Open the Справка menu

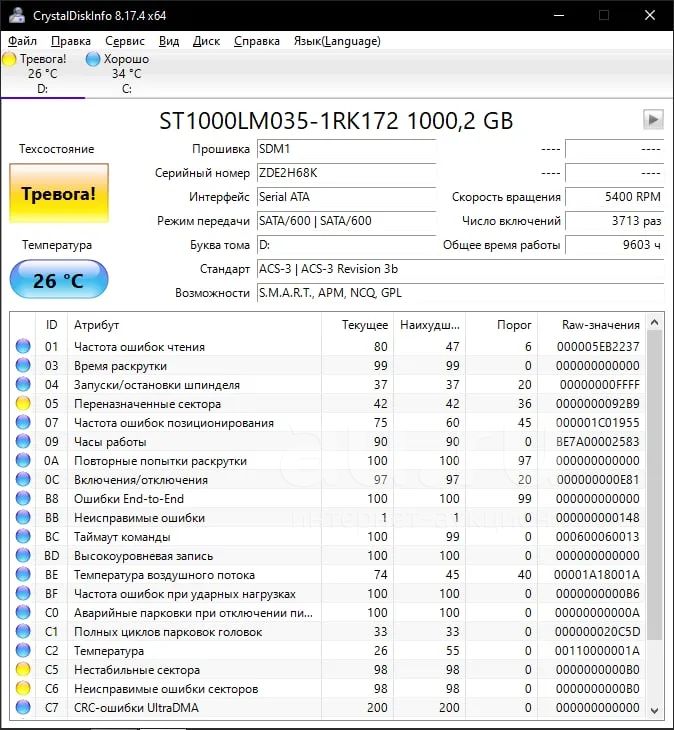click(x=256, y=41)
